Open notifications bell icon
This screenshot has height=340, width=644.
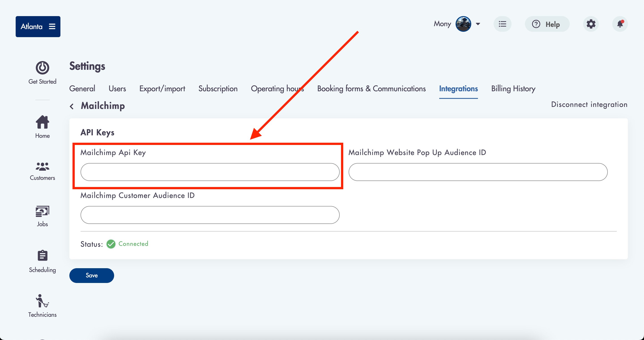620,24
